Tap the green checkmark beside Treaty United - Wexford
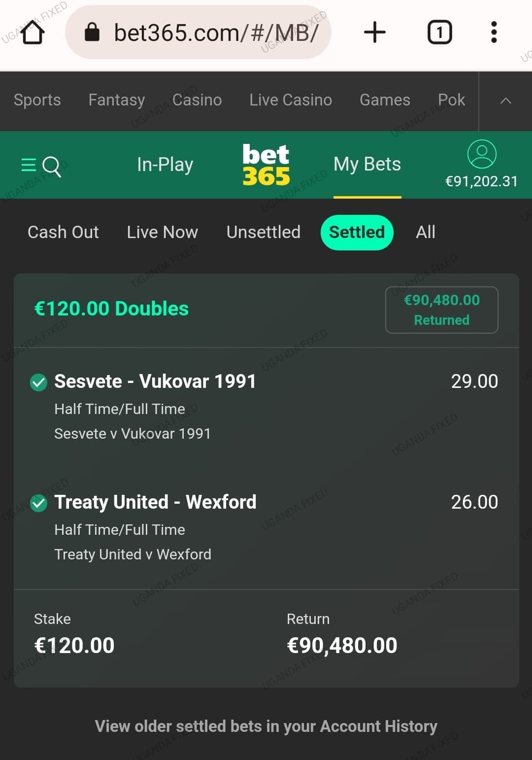The height and width of the screenshot is (760, 532). point(38,503)
